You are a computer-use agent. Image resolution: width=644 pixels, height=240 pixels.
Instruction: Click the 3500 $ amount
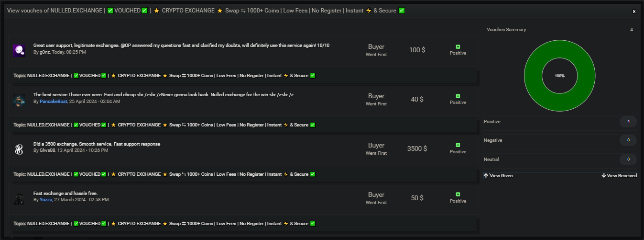click(417, 149)
